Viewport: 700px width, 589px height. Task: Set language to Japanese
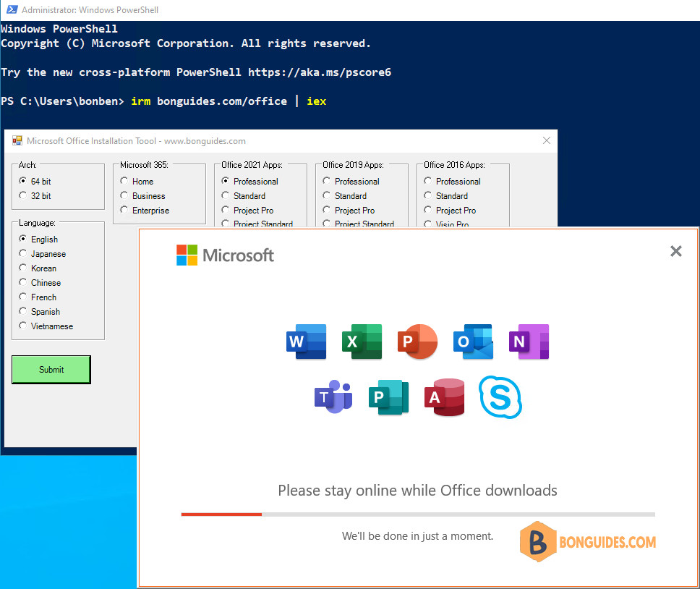click(x=43, y=254)
